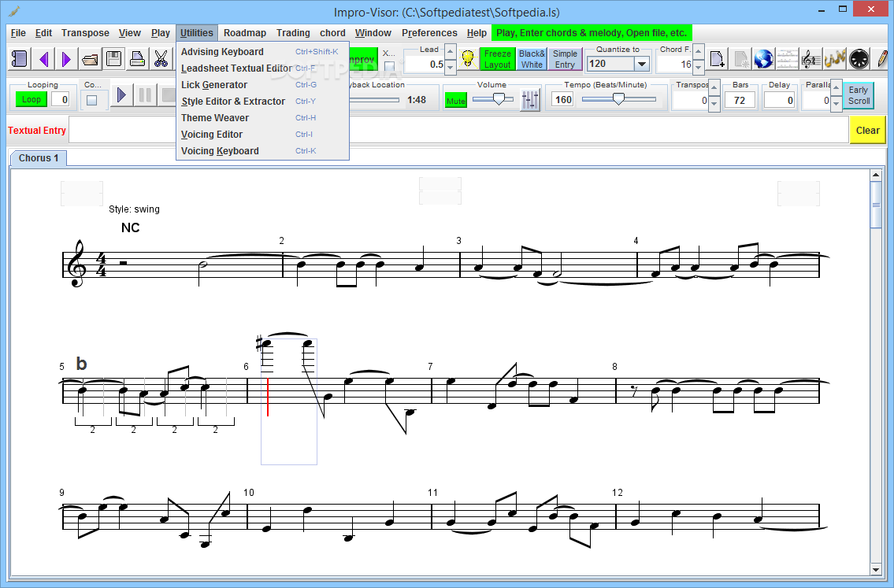Open the Trading menu

293,33
